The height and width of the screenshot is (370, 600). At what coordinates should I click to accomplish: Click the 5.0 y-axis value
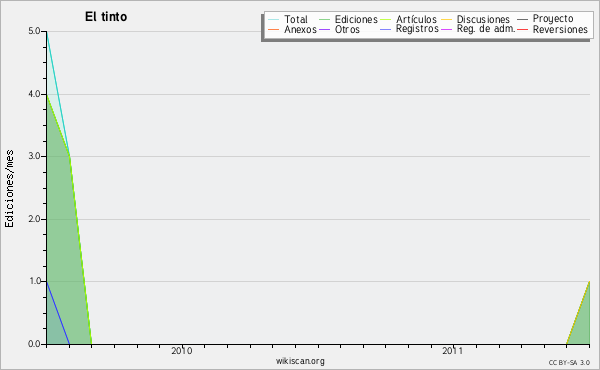coord(34,31)
